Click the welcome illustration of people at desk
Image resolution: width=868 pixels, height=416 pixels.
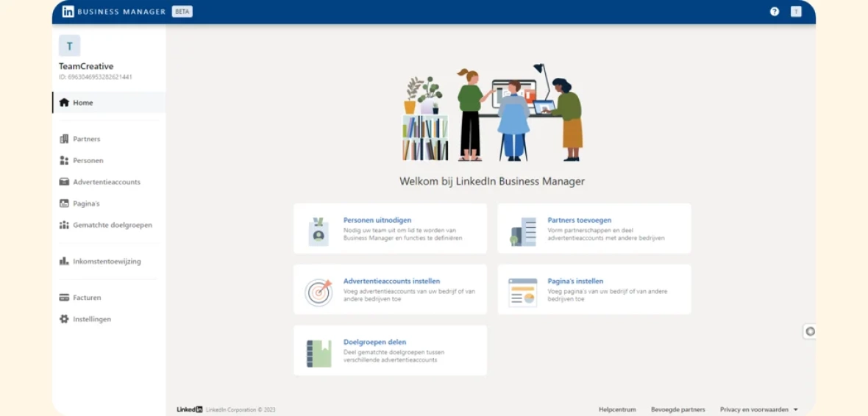(492, 112)
